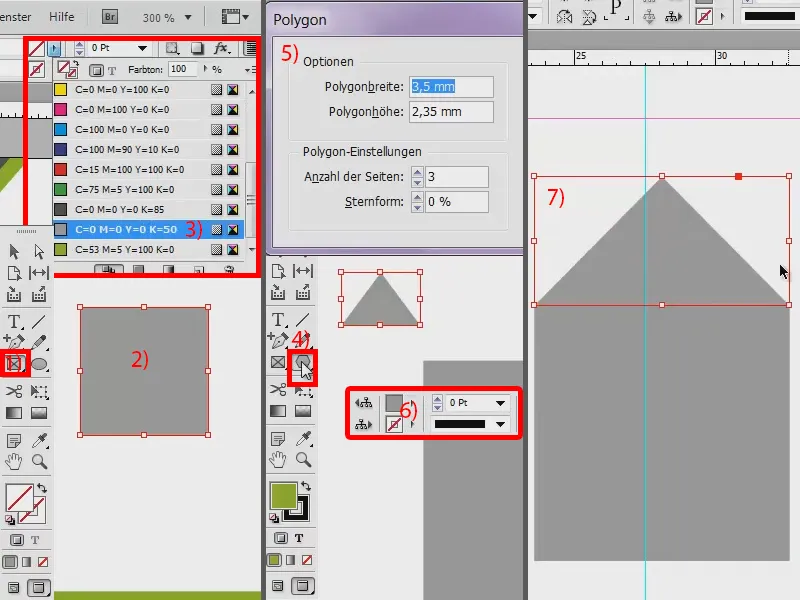Select the magnifier Zoom tool above the green fill swatch
Image resolution: width=800 pixels, height=600 pixels.
pos(304,460)
